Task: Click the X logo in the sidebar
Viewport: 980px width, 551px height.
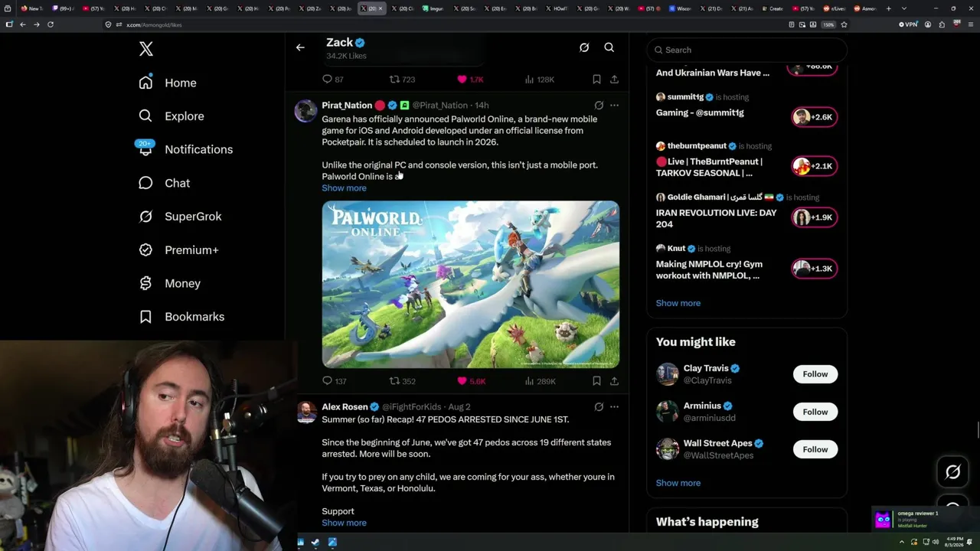Action: [x=146, y=50]
